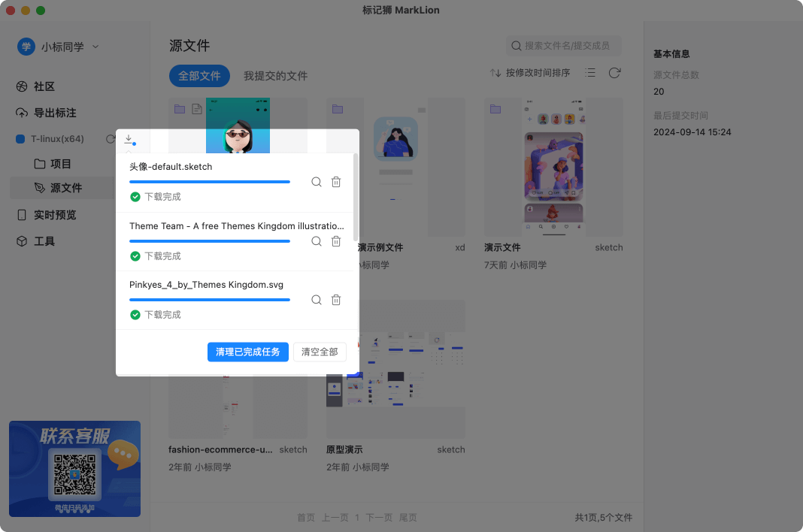Click the download progress bar of 头像-default.sketch
This screenshot has height=532, width=803.
pyautogui.click(x=209, y=181)
